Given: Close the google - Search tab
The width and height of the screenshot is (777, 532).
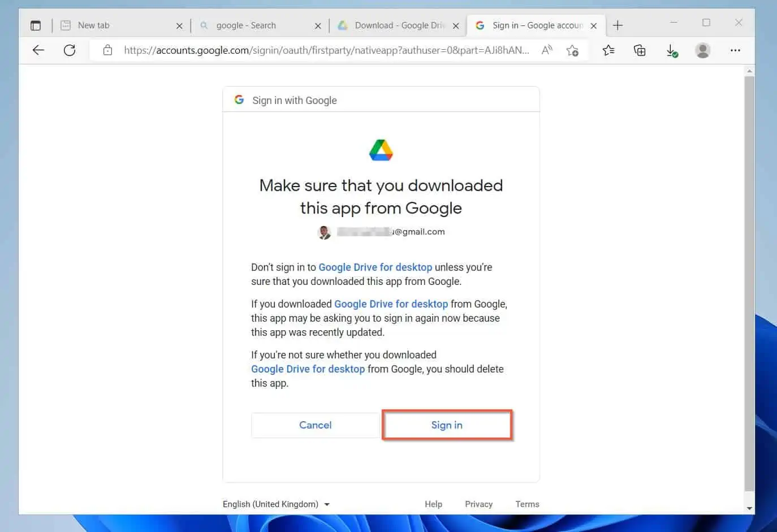Looking at the screenshot, I should pyautogui.click(x=318, y=25).
